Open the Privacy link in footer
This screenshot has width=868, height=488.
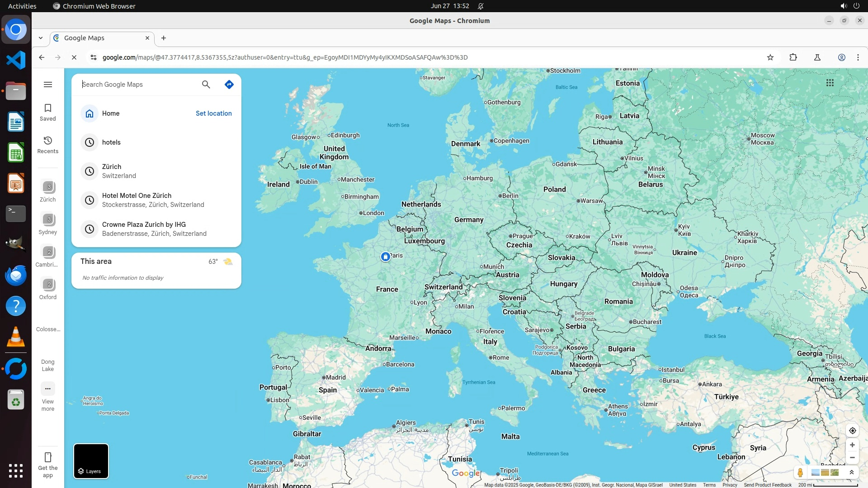pyautogui.click(x=729, y=485)
